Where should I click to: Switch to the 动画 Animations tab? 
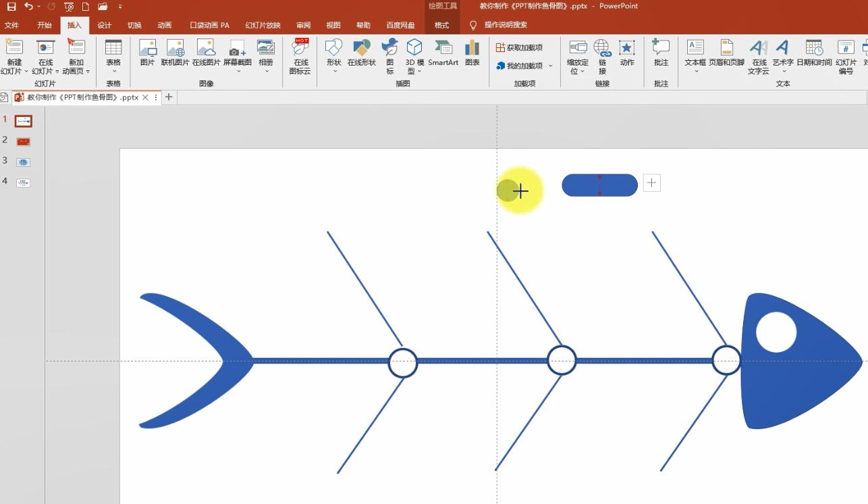pos(165,25)
